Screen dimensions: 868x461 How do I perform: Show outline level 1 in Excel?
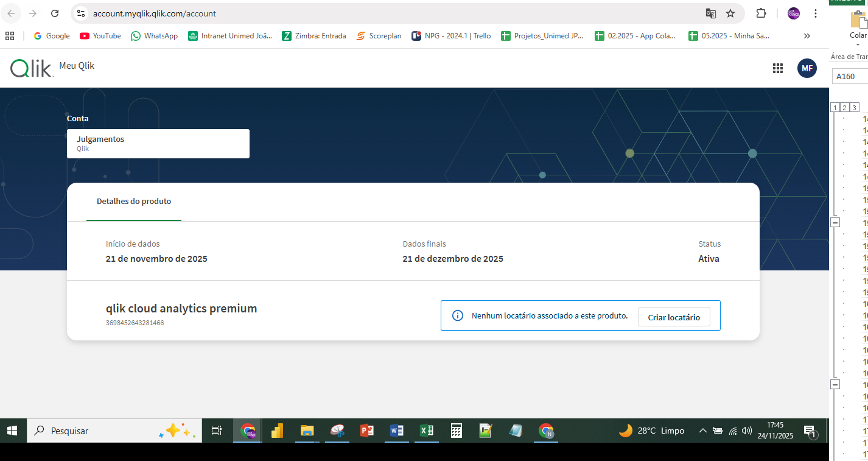835,108
